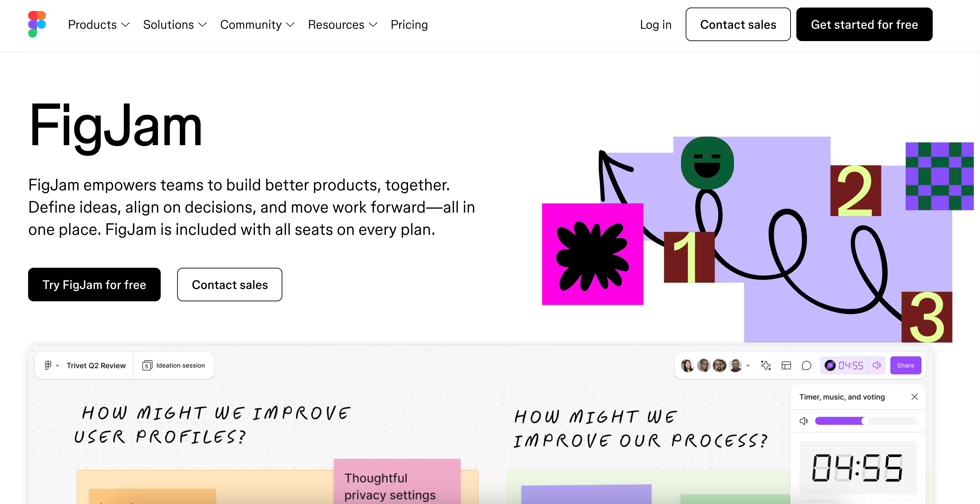
Task: Click the Log in link
Action: [656, 25]
